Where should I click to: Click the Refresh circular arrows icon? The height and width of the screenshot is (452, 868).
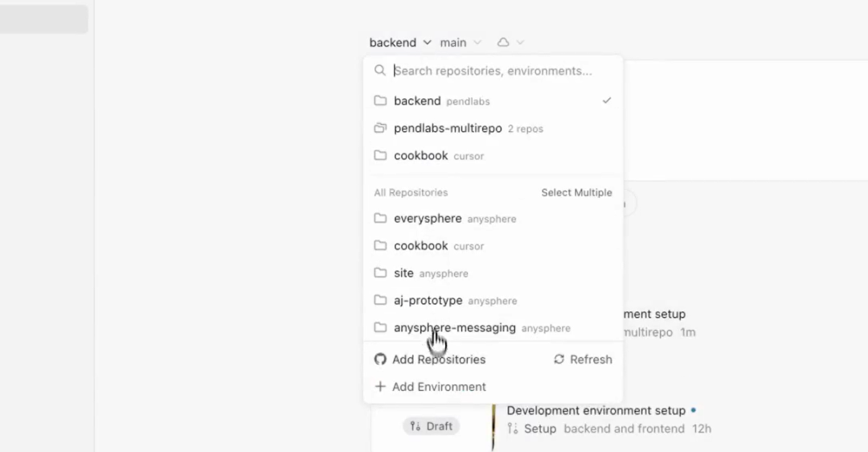click(x=559, y=360)
